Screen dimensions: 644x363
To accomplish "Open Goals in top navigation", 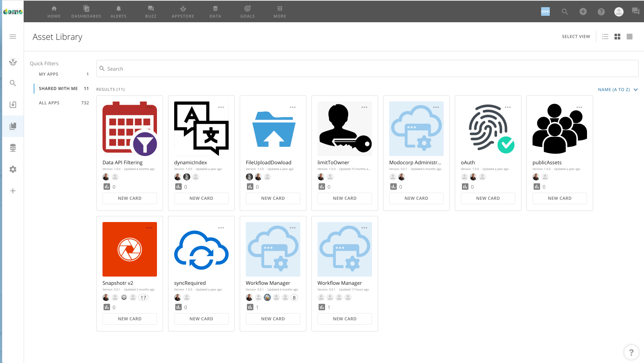I will tap(248, 11).
